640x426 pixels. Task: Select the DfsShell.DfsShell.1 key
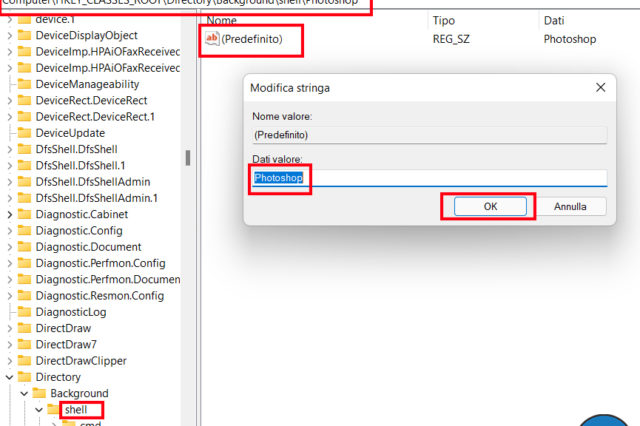tap(80, 166)
